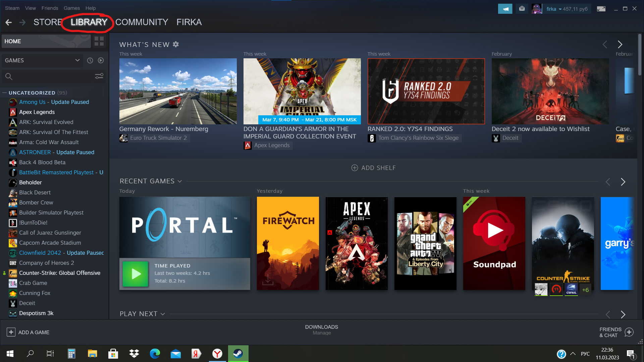Select Firewatch game cover thumbnail
The width and height of the screenshot is (644, 362).
[288, 243]
